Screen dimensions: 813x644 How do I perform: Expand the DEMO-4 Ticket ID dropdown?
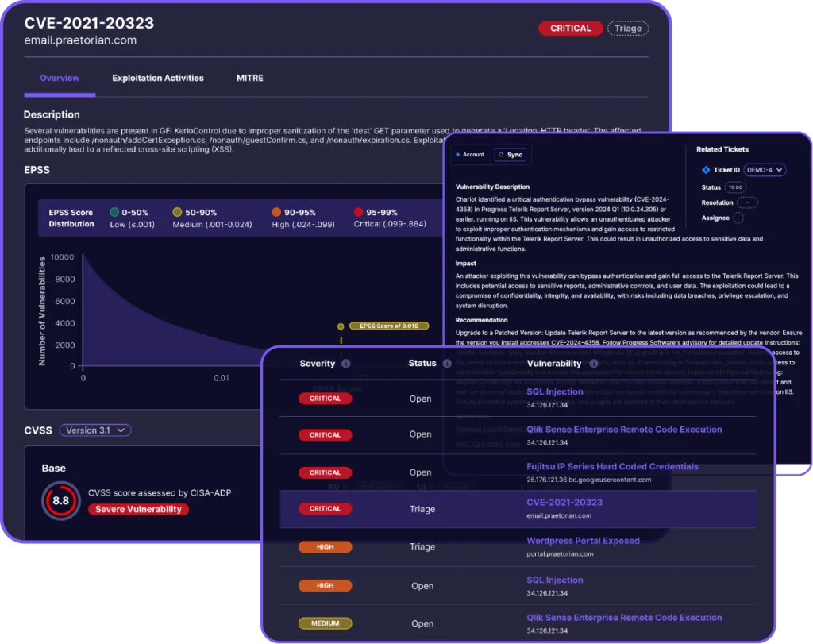764,170
